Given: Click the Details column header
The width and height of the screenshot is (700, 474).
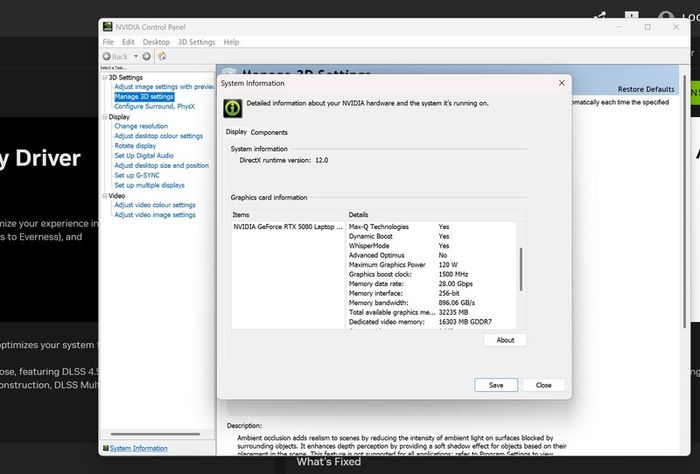Looking at the screenshot, I should tap(436, 215).
